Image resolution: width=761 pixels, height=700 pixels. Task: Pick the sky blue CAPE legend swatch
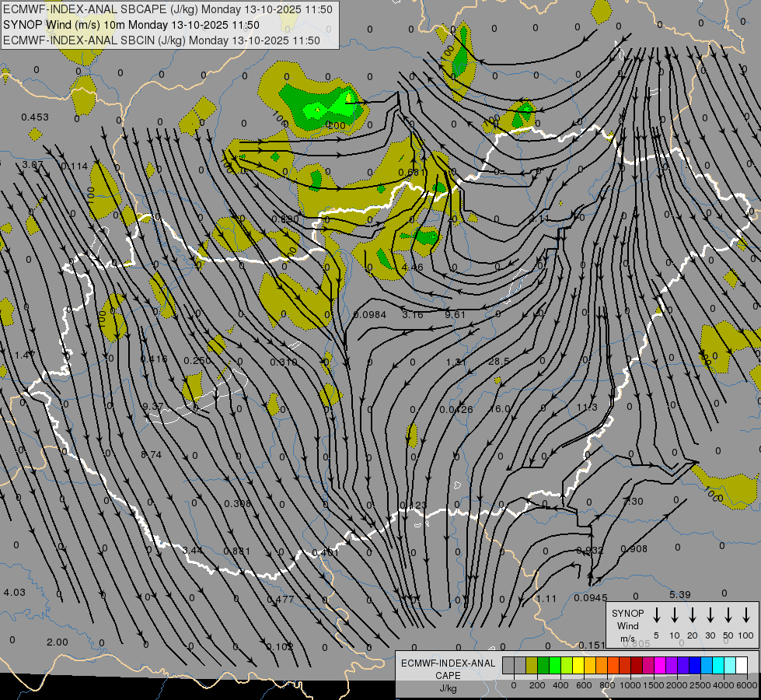[x=706, y=666]
